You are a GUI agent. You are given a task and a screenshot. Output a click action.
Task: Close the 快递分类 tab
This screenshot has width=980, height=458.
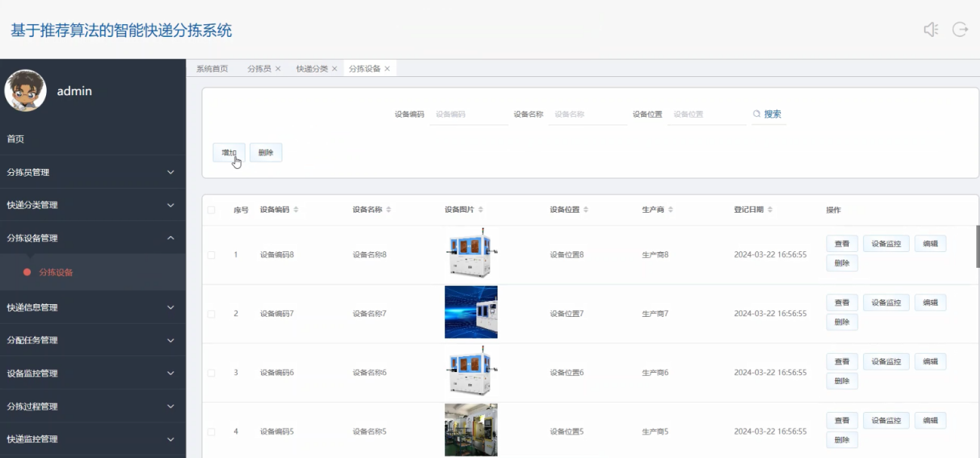pos(334,69)
